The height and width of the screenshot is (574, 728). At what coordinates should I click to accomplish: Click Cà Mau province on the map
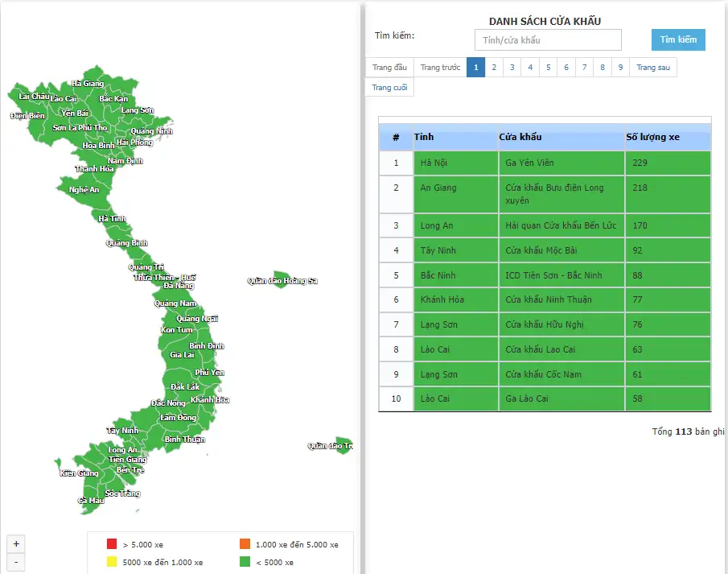click(91, 501)
